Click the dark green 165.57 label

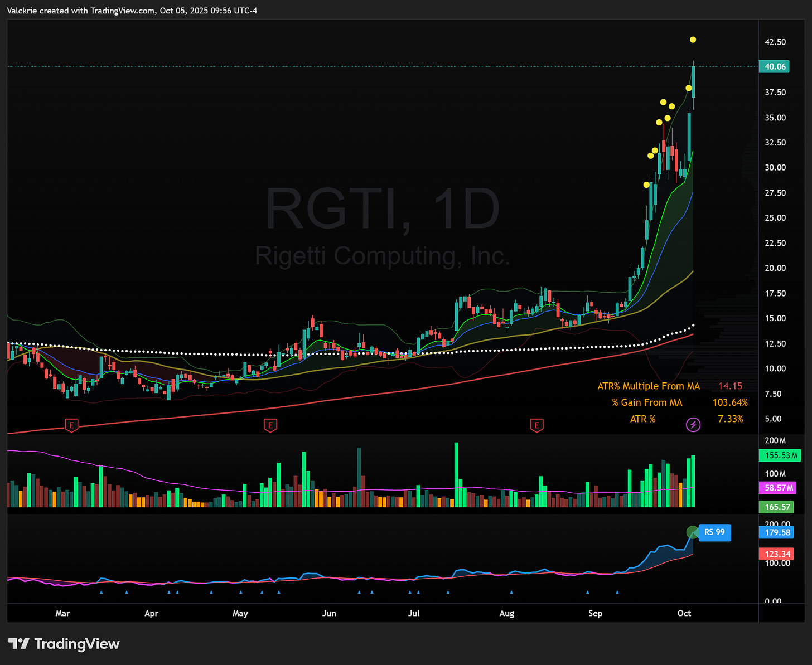point(777,507)
